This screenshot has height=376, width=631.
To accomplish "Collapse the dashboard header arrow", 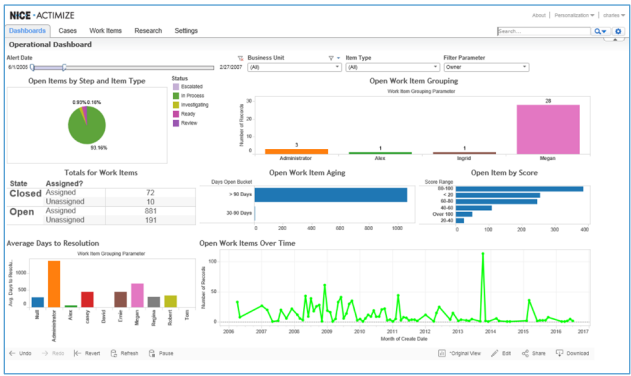I will coord(615,39).
